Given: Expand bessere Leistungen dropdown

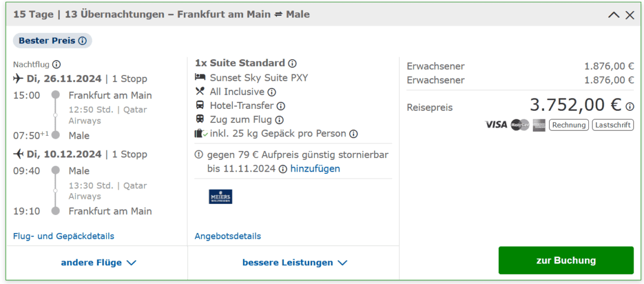Looking at the screenshot, I should click(x=294, y=263).
